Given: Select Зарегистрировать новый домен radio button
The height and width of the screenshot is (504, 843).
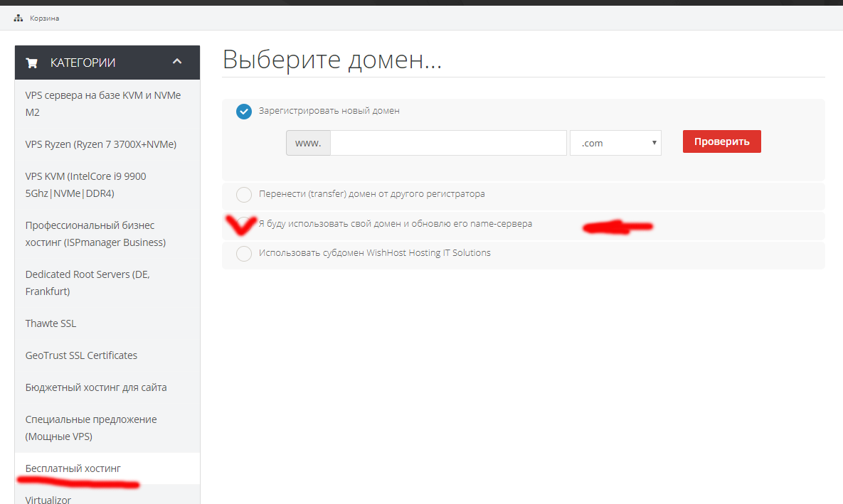Looking at the screenshot, I should (x=243, y=111).
